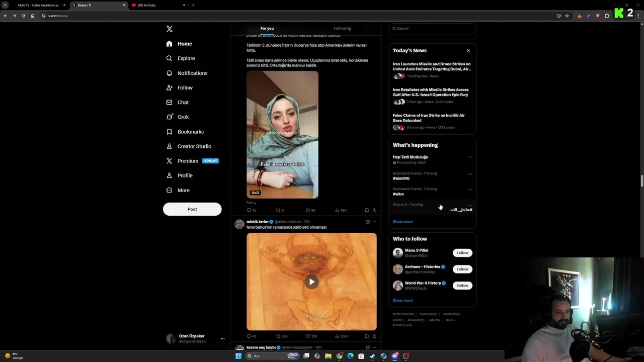Screen dimensions: 644x362
Task: Click the page vertical scrollbar thumb
Action: click(x=642, y=181)
